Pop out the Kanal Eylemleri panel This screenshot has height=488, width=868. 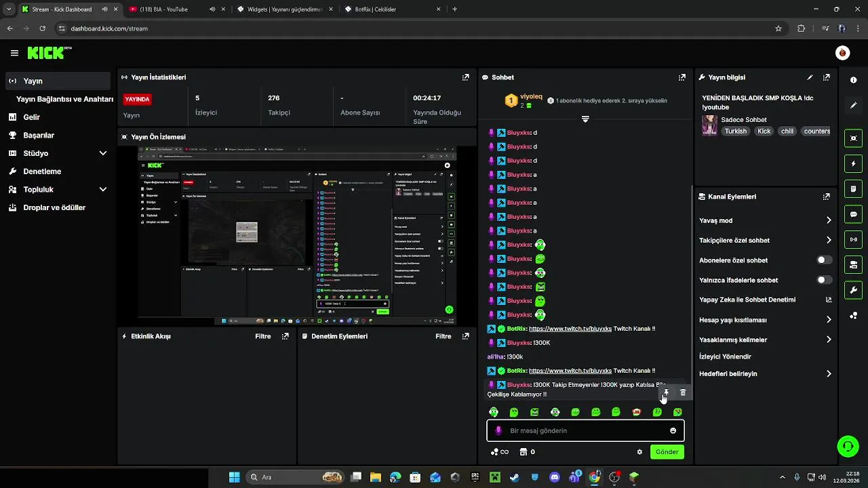(x=826, y=197)
